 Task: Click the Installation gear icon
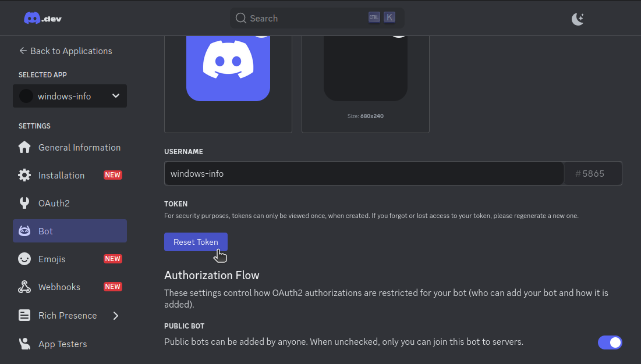point(24,175)
